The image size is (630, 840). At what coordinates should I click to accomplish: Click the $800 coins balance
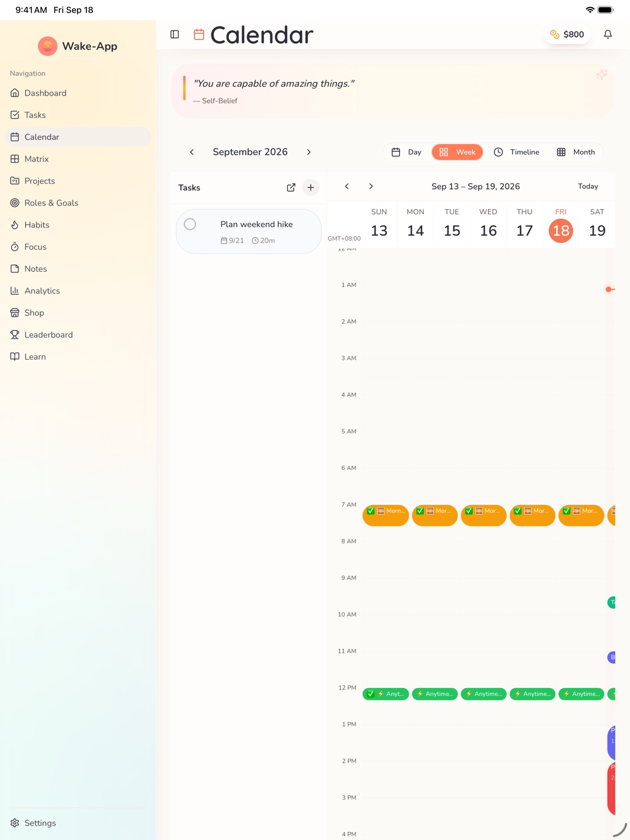[567, 34]
